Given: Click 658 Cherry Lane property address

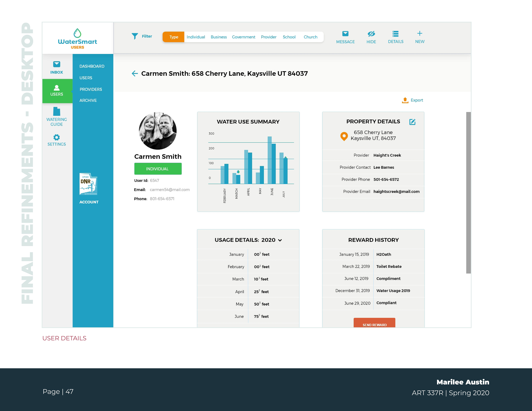Looking at the screenshot, I should (x=373, y=135).
